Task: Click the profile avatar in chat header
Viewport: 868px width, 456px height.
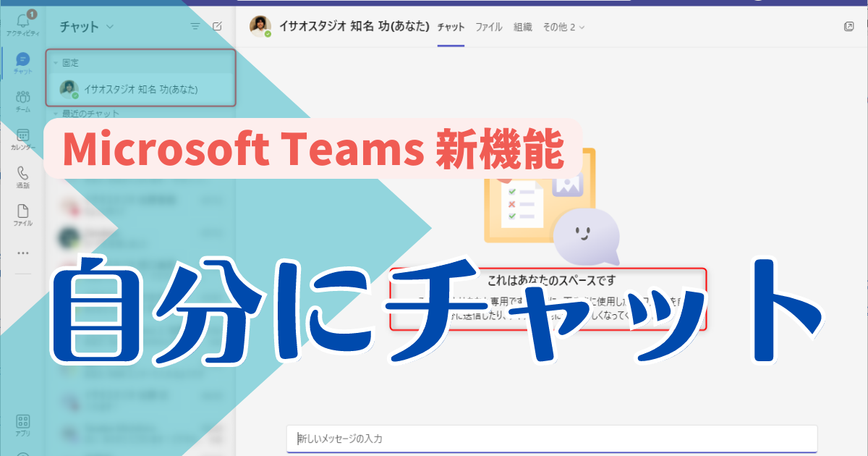Action: 260,26
